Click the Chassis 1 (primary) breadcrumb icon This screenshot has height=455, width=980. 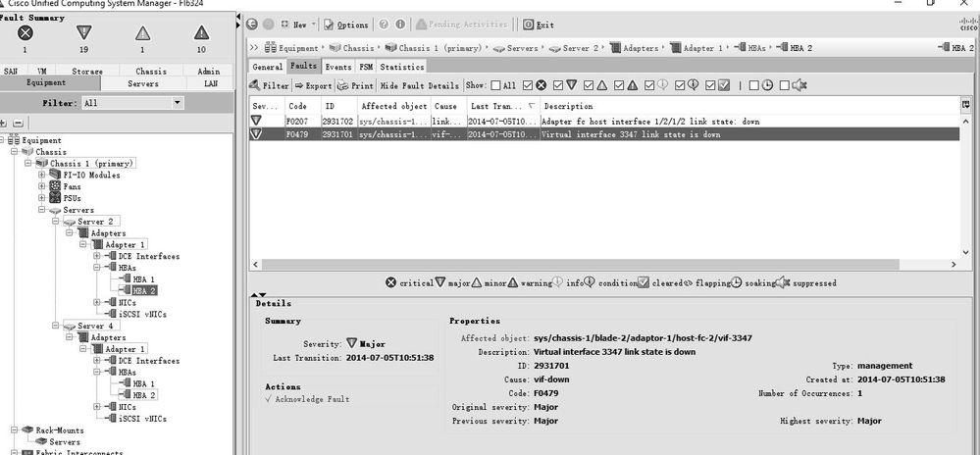point(390,47)
